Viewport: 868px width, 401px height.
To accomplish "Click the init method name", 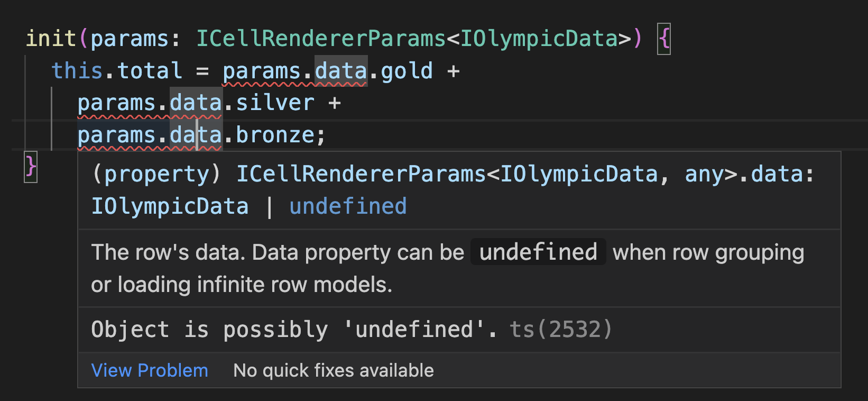I will coord(51,38).
